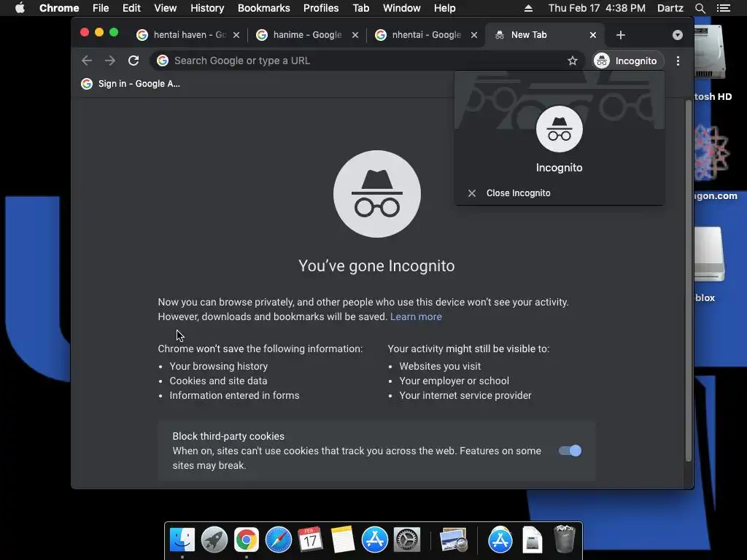Open Preview from the Dock
Image resolution: width=747 pixels, height=560 pixels.
pos(454,540)
